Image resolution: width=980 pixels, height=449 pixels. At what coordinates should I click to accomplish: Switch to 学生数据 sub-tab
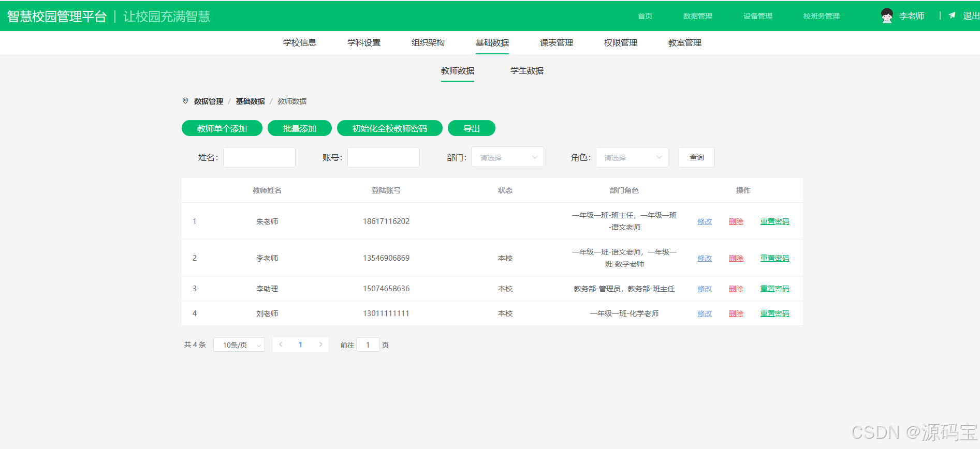(527, 70)
